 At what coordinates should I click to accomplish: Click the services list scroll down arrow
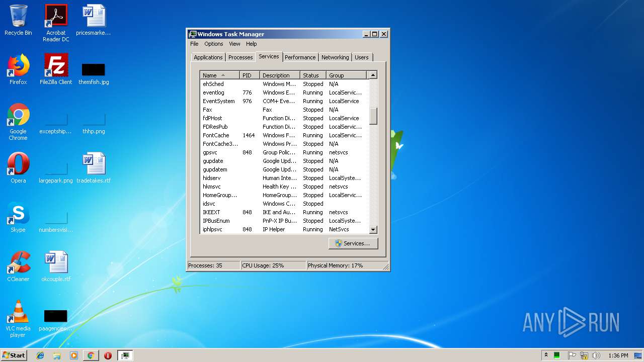(x=373, y=230)
